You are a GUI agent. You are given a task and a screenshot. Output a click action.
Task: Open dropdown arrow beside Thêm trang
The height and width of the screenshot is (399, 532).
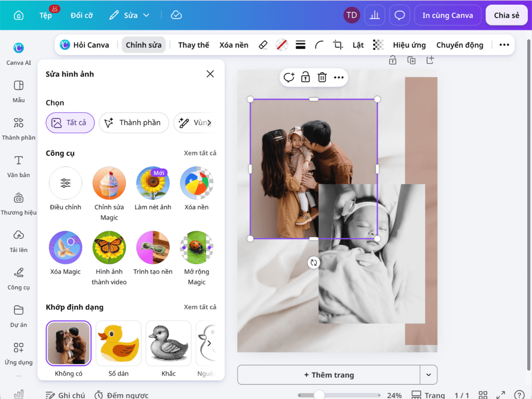pos(429,375)
